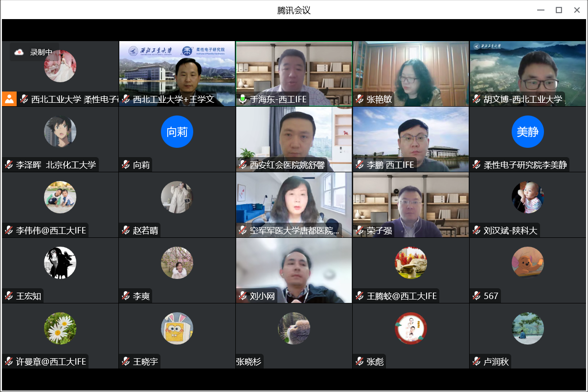Maximize the 腾讯会议 window
This screenshot has height=392, width=588.
point(559,10)
